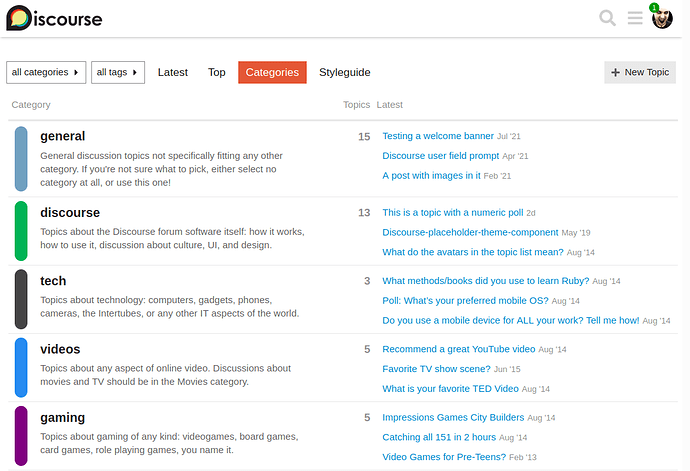Click the discourse topic count 13
Viewport: 690px width, 471px height.
click(x=364, y=213)
